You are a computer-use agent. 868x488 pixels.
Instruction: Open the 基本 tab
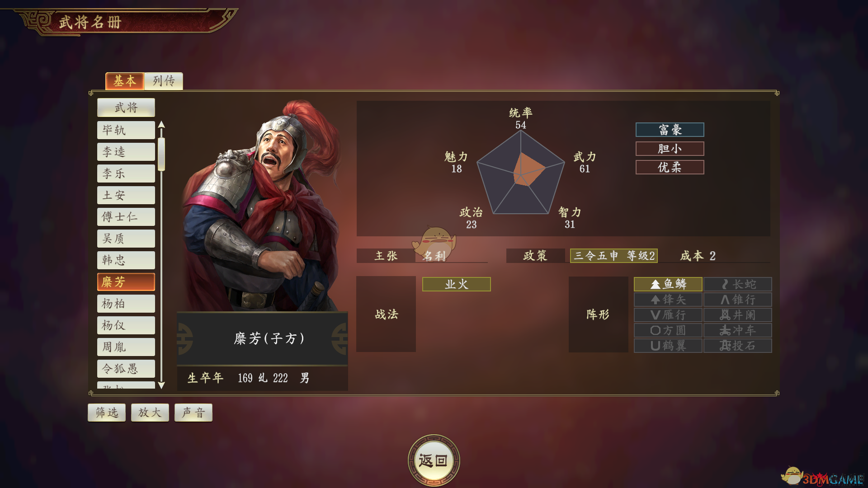click(125, 81)
